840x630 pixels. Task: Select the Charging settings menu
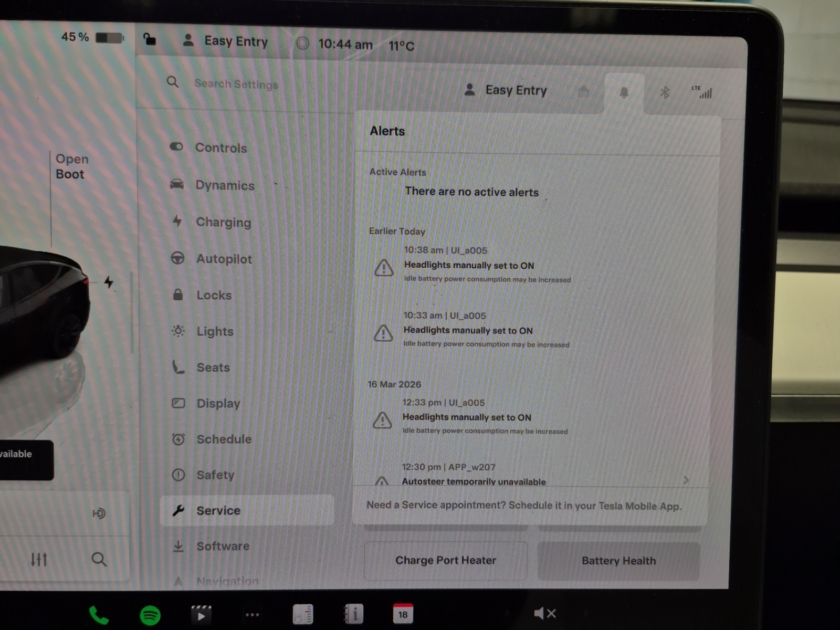click(x=223, y=222)
